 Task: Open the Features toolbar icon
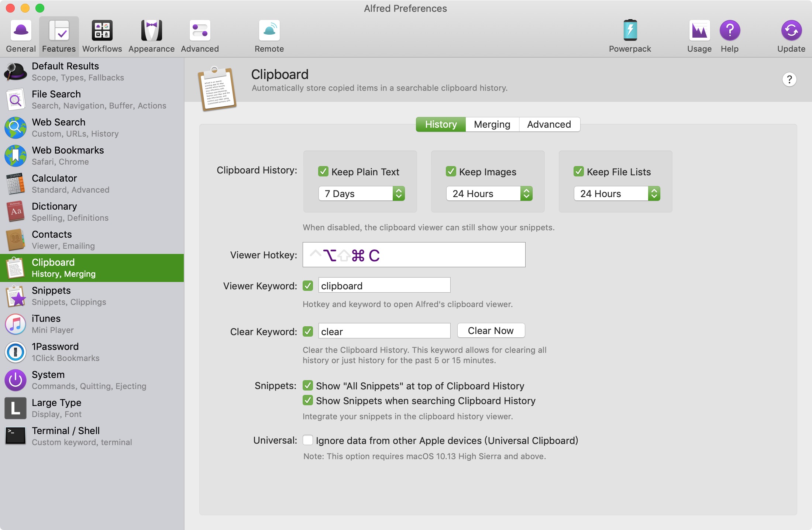pyautogui.click(x=59, y=37)
